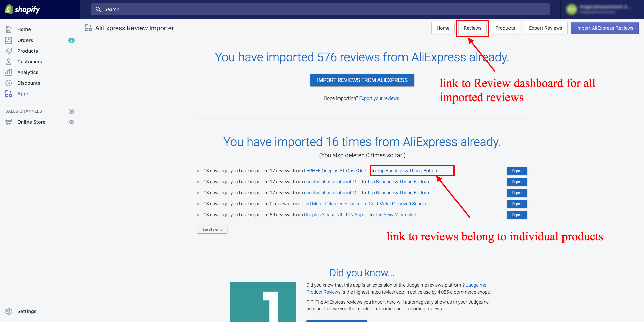Open The Sexy Minimalist product link

[x=395, y=215]
